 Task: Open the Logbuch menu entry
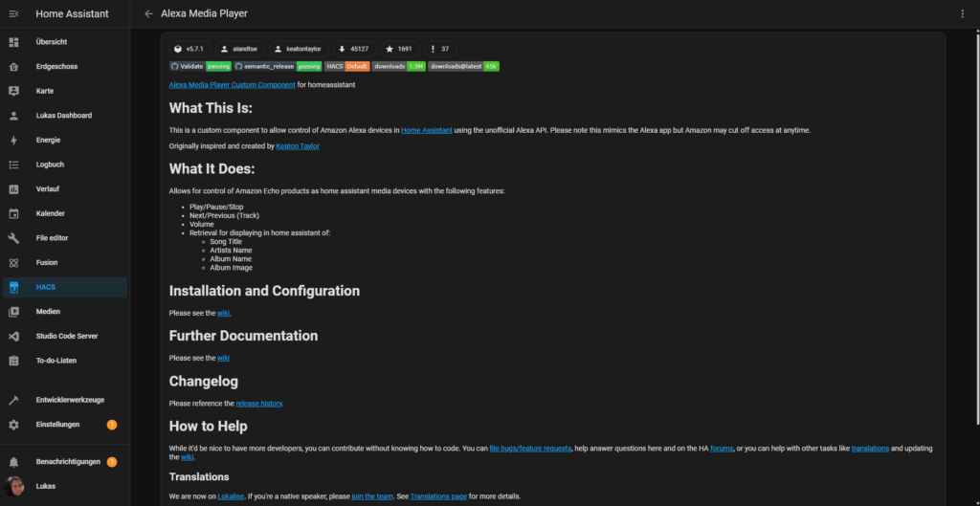pos(65,165)
